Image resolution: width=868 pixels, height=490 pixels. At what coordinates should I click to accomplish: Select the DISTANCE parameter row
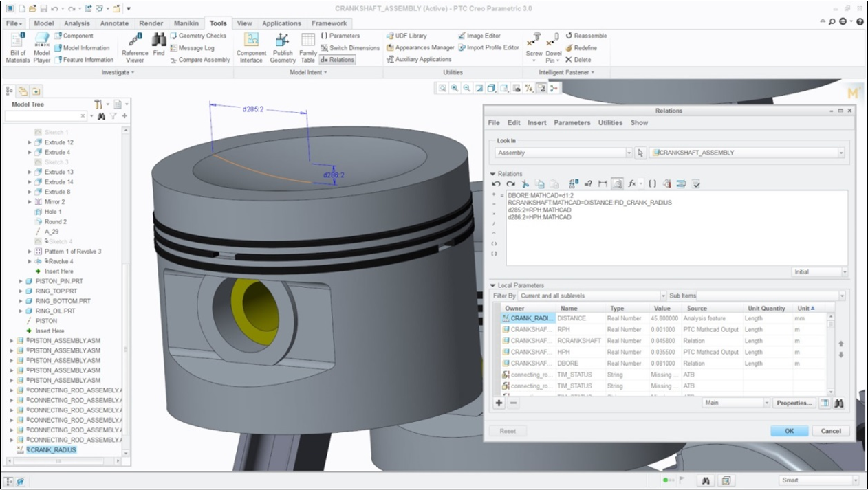coord(664,318)
